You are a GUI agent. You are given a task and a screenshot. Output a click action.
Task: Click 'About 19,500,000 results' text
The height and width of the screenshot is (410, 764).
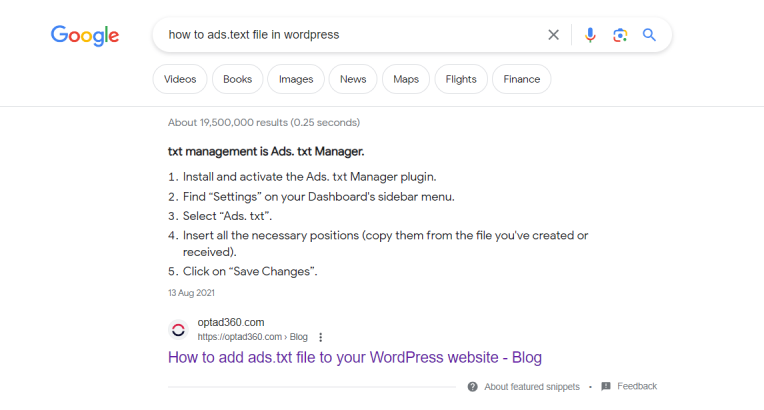pos(264,122)
